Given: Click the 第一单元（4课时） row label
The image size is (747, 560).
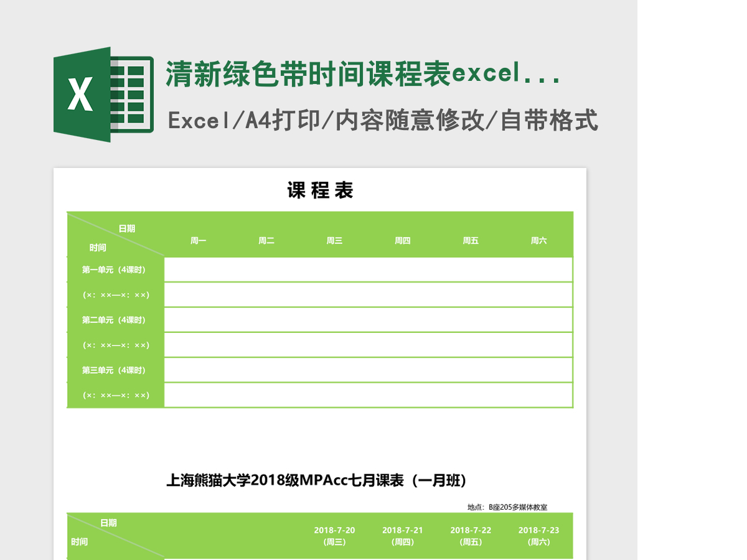Looking at the screenshot, I should 115,269.
